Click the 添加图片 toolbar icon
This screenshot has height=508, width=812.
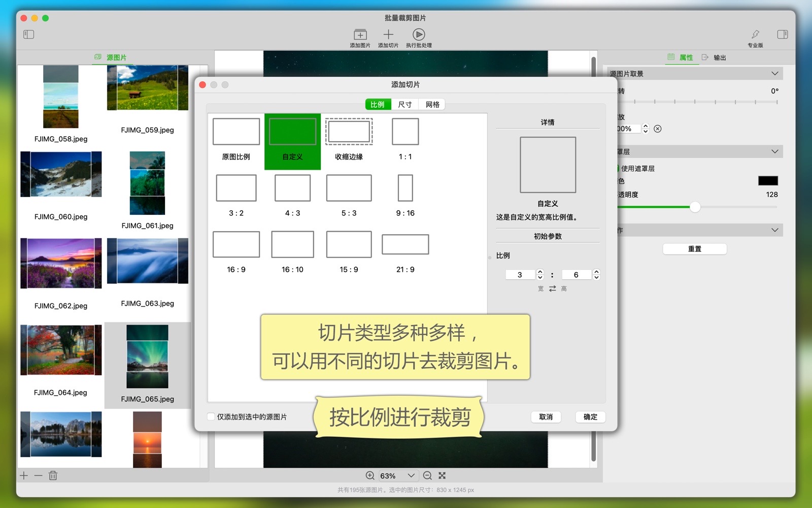click(360, 35)
